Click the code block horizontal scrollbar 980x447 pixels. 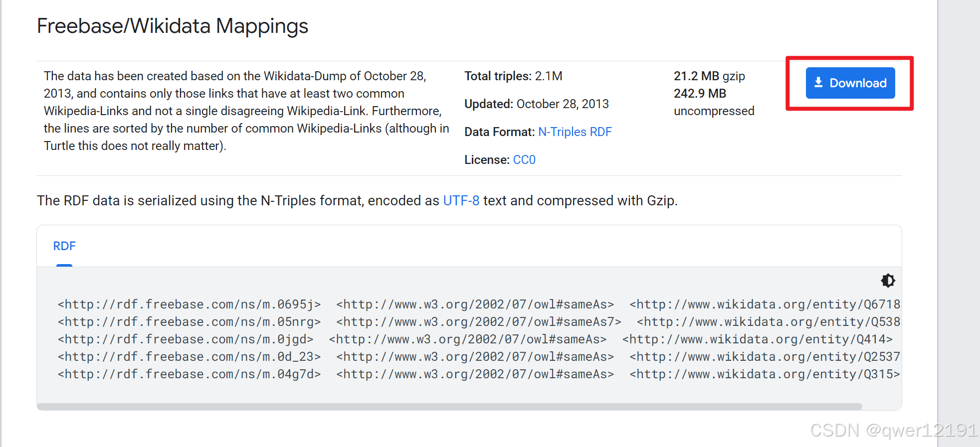[449, 407]
